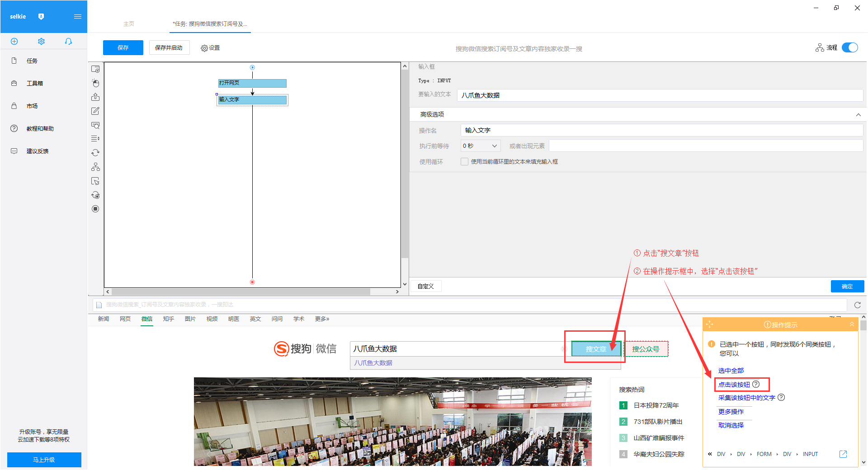Select the mouse click element tool

tap(95, 83)
